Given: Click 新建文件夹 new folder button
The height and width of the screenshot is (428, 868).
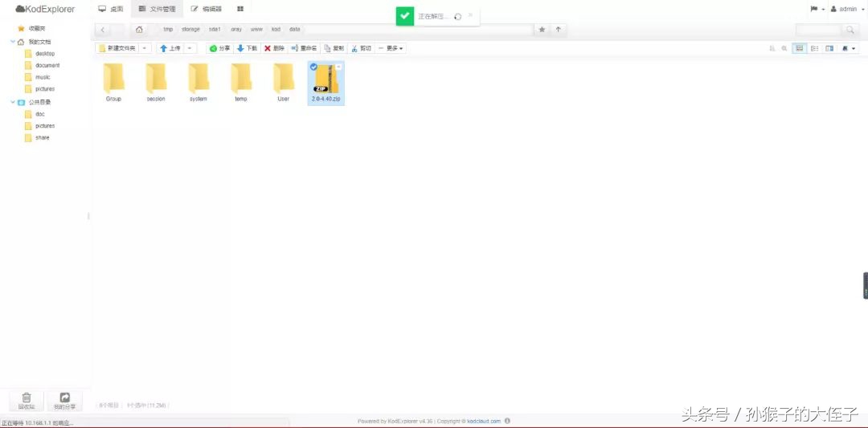Looking at the screenshot, I should pos(117,48).
